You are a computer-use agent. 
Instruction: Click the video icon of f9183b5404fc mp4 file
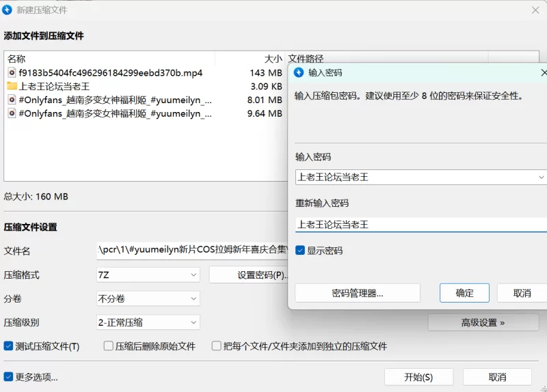12,72
